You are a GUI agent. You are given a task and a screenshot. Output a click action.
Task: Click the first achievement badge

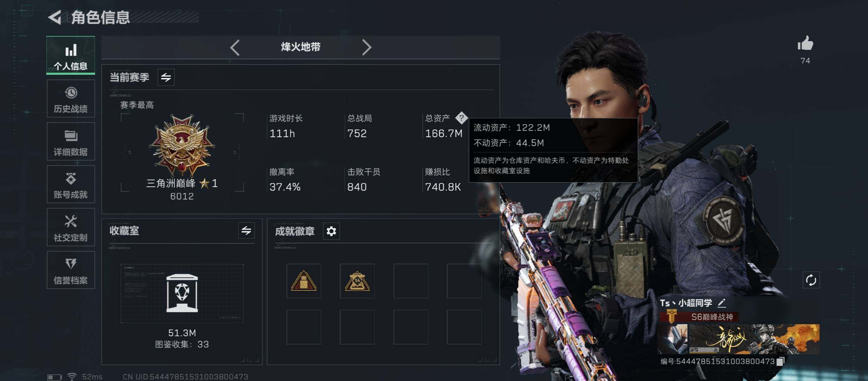tap(303, 281)
